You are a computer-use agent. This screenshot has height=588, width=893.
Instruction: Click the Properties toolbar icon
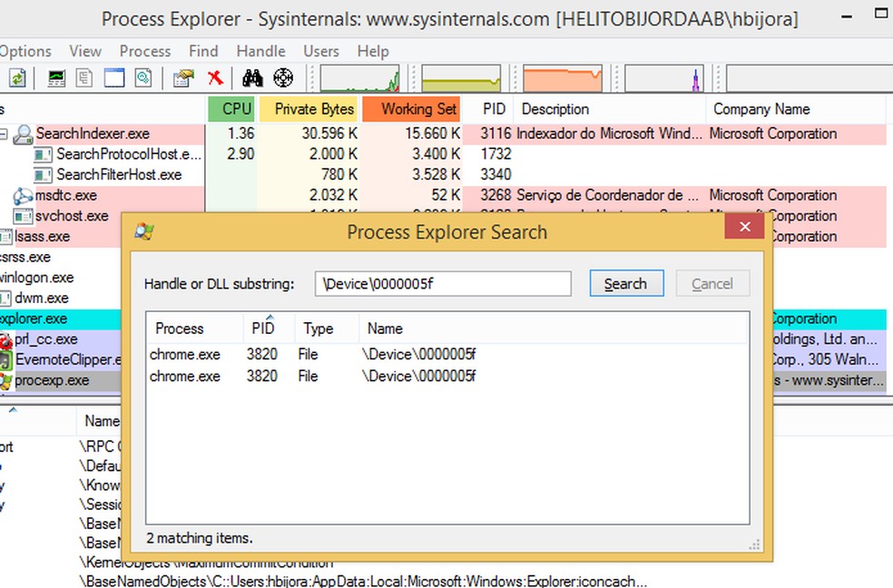coord(183,79)
